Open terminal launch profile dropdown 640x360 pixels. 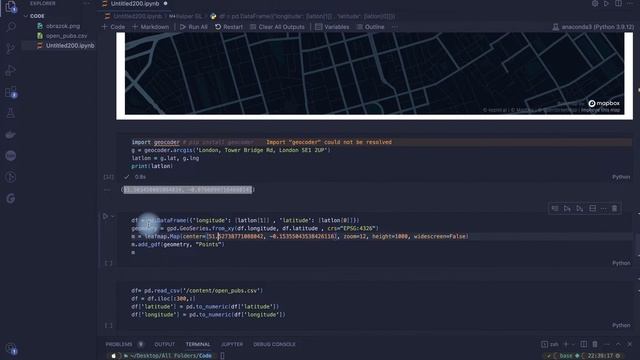pos(573,344)
